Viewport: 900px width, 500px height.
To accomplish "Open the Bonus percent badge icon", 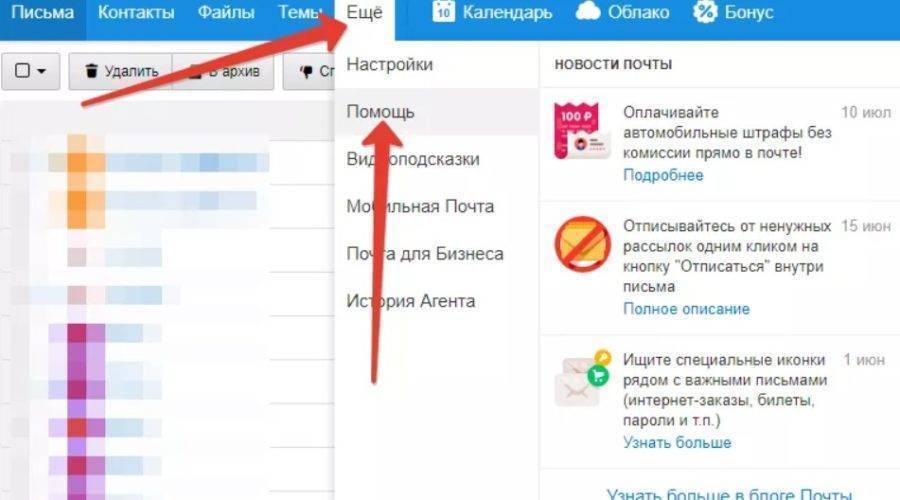I will coord(705,11).
